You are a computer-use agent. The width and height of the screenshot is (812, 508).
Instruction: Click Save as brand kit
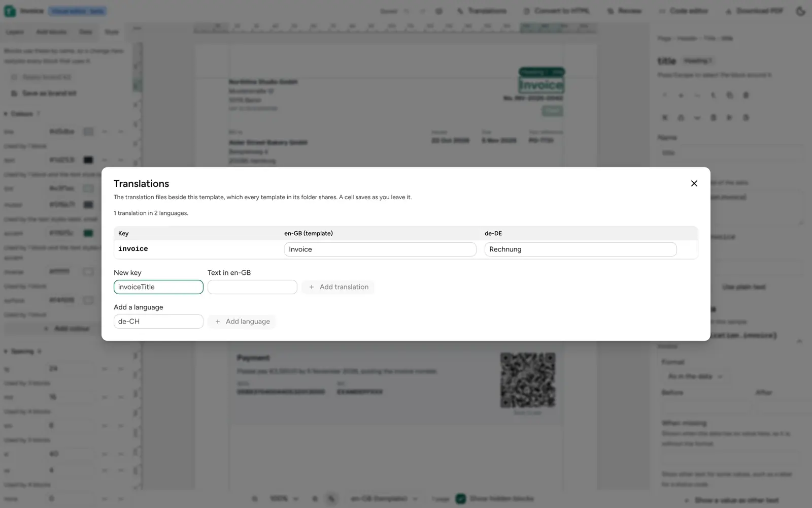tap(45, 93)
